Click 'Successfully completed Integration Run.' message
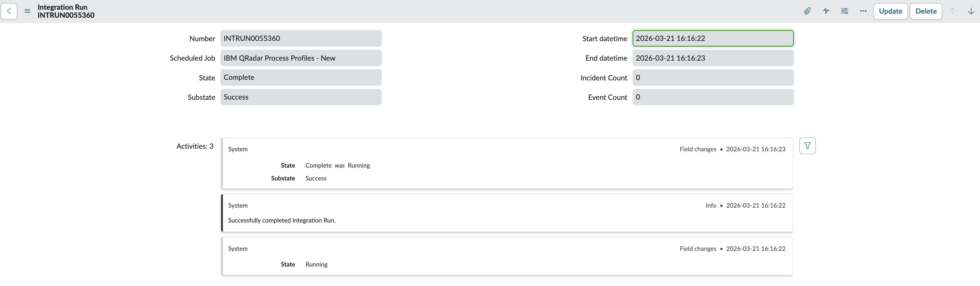 coord(282,220)
